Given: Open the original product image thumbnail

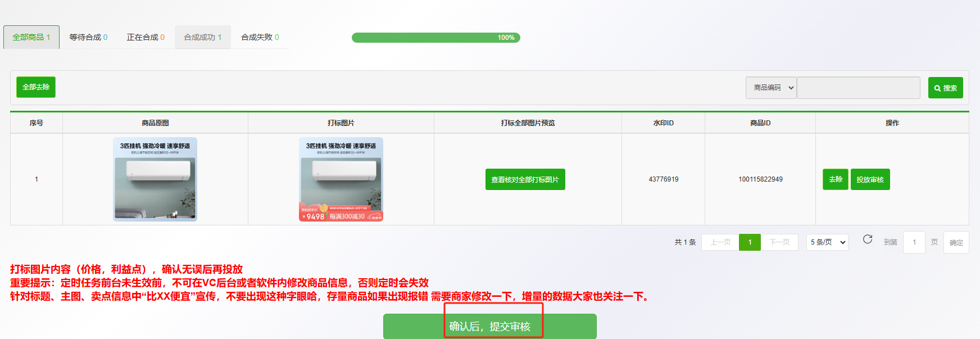Looking at the screenshot, I should point(155,179).
